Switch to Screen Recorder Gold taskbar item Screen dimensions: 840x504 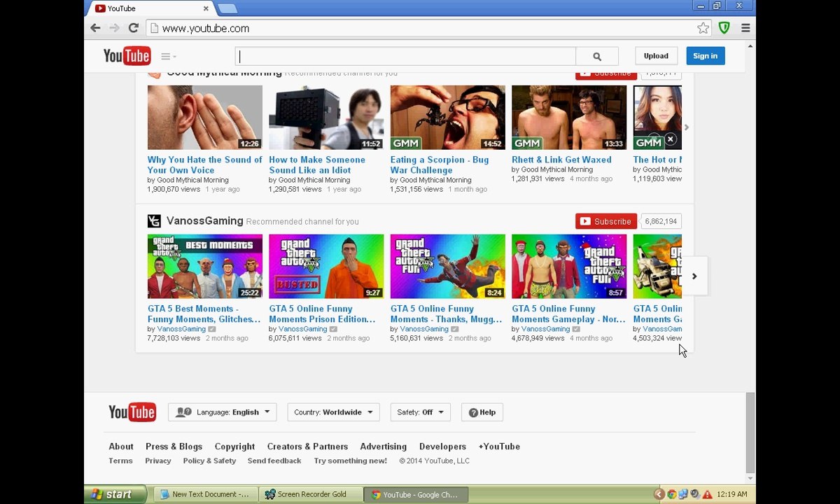click(311, 494)
